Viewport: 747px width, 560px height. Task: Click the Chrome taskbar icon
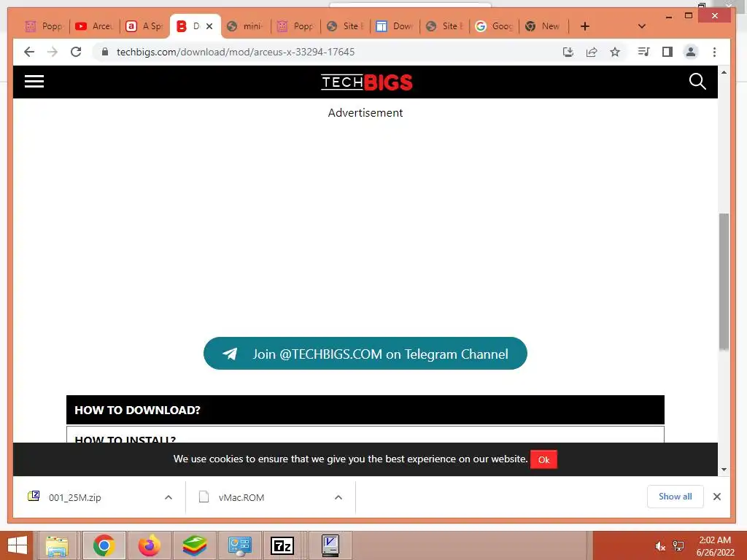[x=104, y=545]
